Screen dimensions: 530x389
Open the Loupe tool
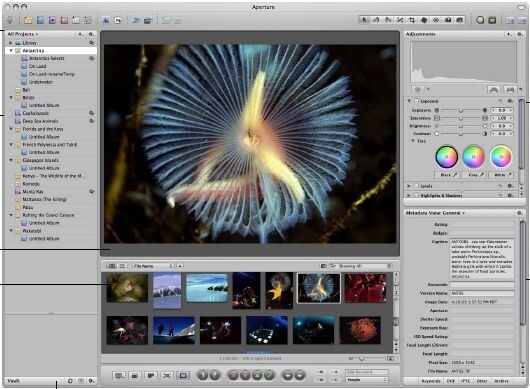[x=480, y=20]
